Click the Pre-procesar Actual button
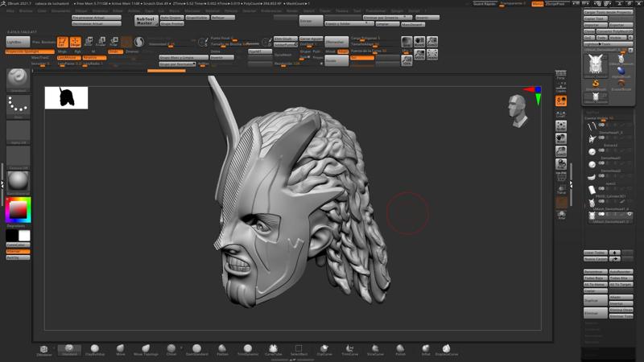 coord(96,18)
